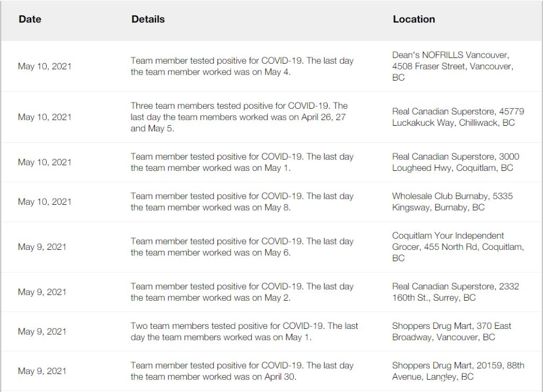The image size is (543, 392).
Task: Click the details mentioning May 4
Action: (242, 66)
